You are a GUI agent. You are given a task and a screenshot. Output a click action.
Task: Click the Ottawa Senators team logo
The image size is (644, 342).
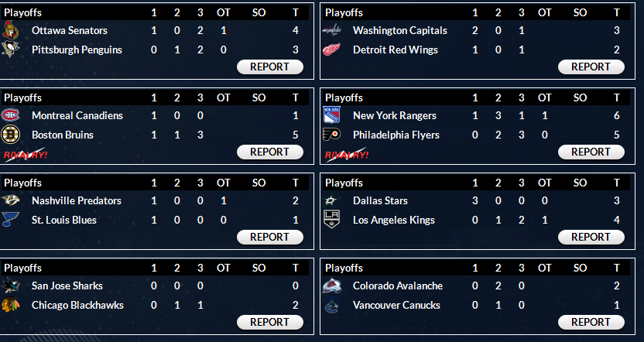11,31
